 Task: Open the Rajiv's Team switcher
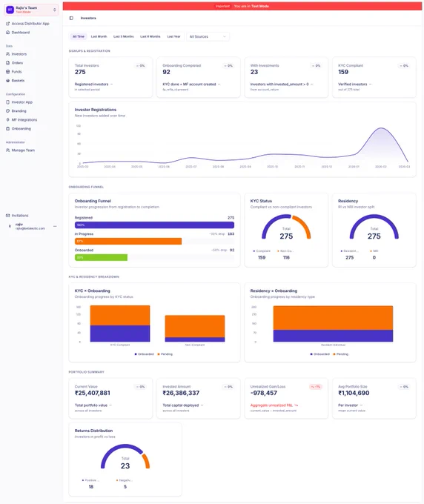point(31,10)
